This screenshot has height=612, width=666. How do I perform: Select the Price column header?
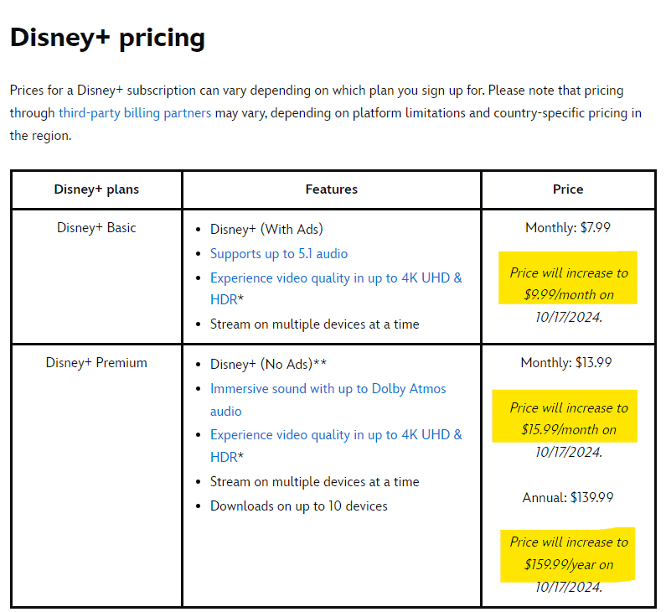pyautogui.click(x=568, y=189)
